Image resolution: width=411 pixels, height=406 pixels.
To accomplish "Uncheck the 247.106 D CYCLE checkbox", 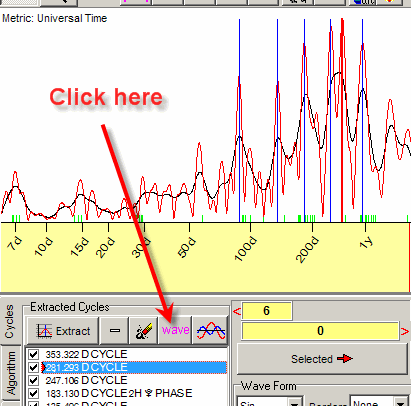I will pyautogui.click(x=34, y=380).
